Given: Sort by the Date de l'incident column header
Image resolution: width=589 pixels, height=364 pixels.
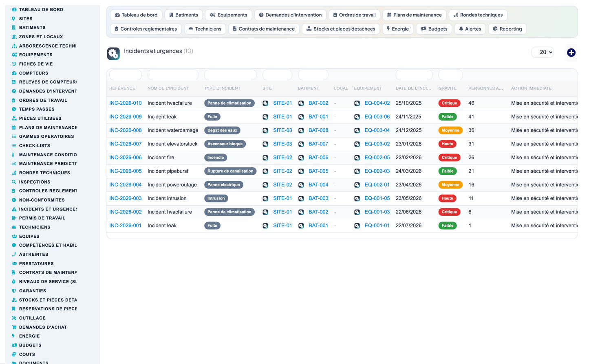Looking at the screenshot, I should [413, 88].
